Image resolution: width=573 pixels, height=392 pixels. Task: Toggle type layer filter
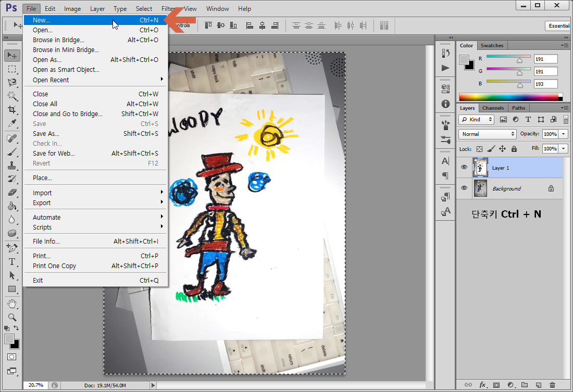coord(528,119)
